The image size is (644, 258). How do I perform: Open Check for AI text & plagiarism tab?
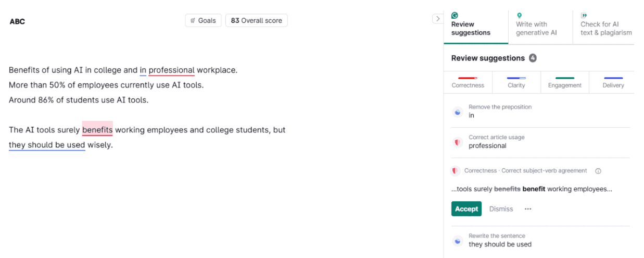coord(605,28)
